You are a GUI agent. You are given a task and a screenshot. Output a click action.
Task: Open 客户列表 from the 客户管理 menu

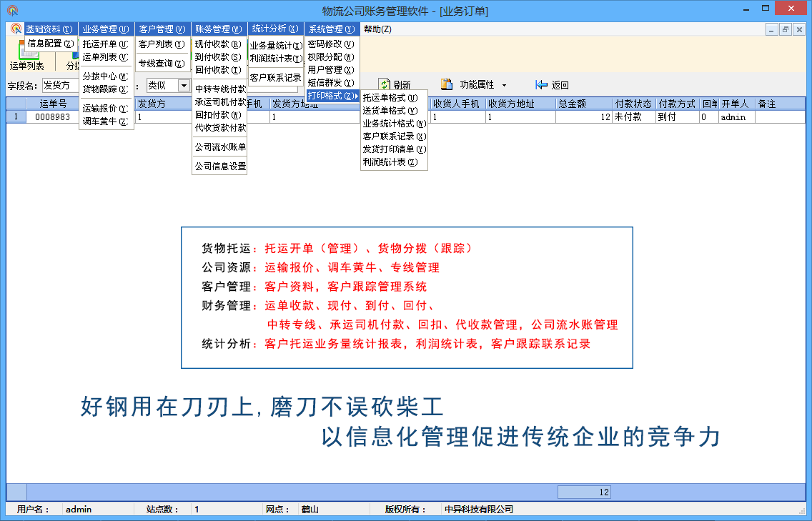(x=160, y=42)
